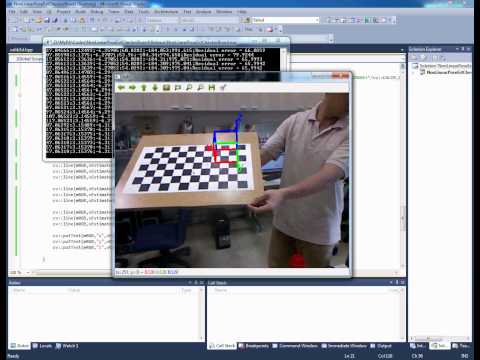The width and height of the screenshot is (480, 360).
Task: Open the Architecture menu
Action: [x=166, y=12]
